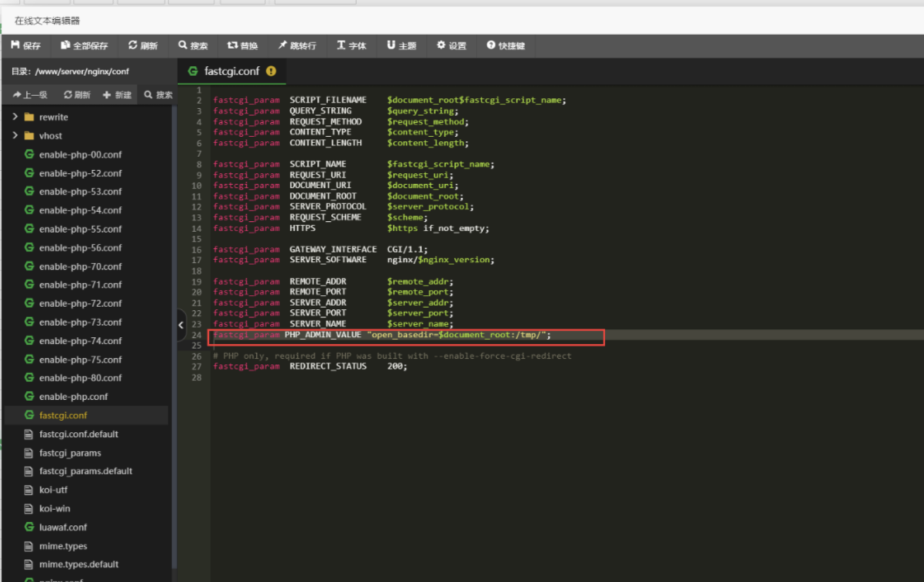The image size is (924, 582).
Task: Open enable-php-54.conf file
Action: point(80,210)
